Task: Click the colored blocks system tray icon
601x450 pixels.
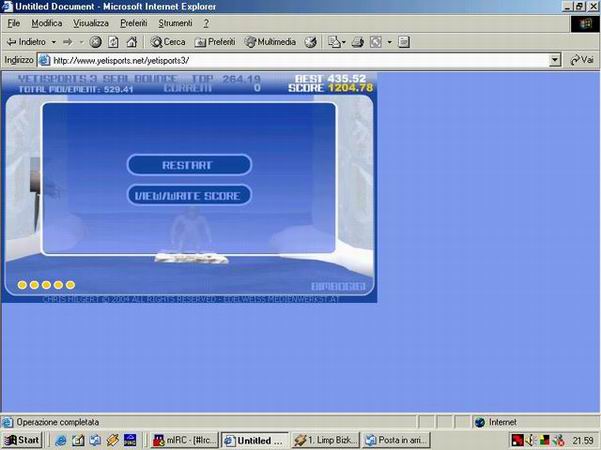Action: [x=544, y=440]
